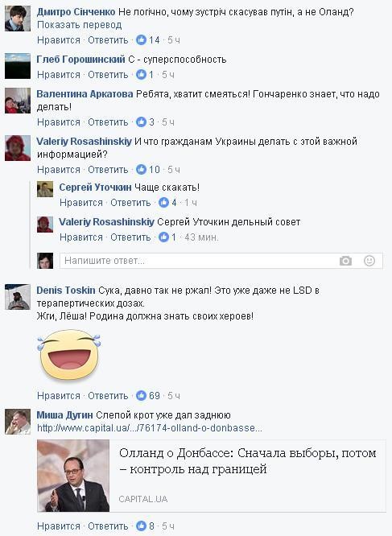
Task: Click thumbs-up icon on Дмитро Сінченко's comment
Action: [x=141, y=40]
